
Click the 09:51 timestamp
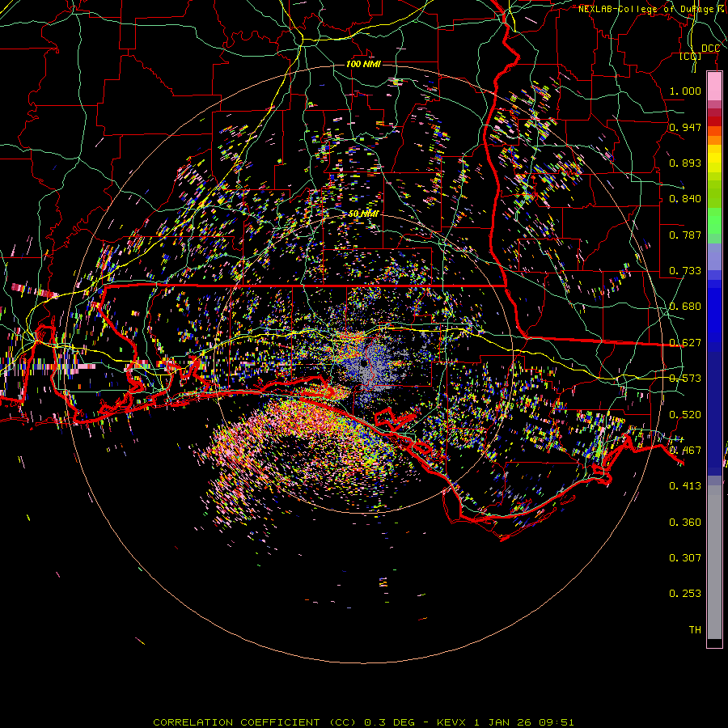(x=557, y=722)
